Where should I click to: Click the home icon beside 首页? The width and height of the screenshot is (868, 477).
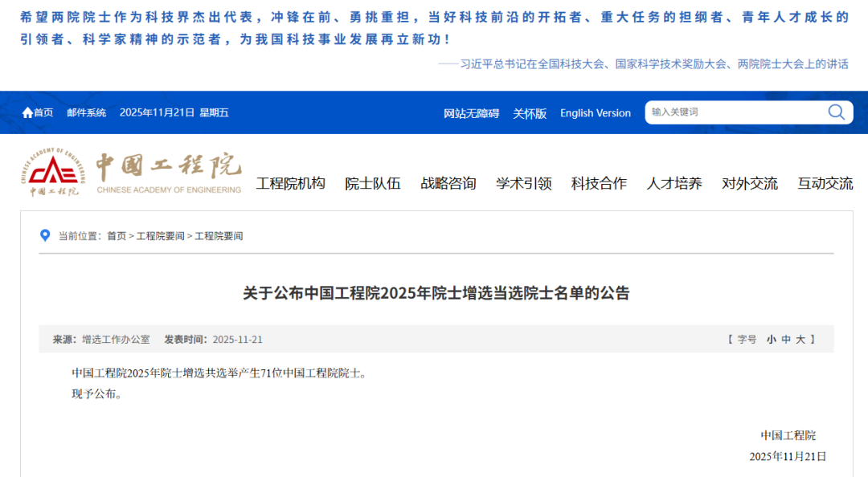pos(27,113)
